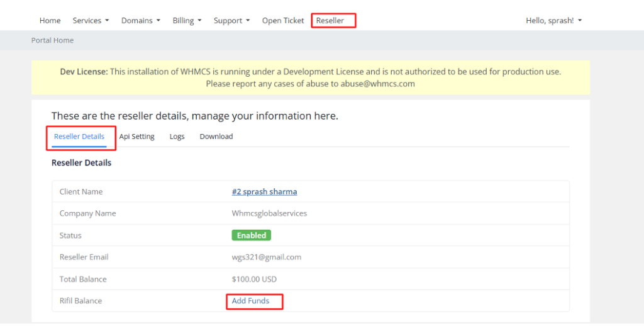Go to the Home menu item
Image resolution: width=644 pixels, height=326 pixels.
coord(50,21)
